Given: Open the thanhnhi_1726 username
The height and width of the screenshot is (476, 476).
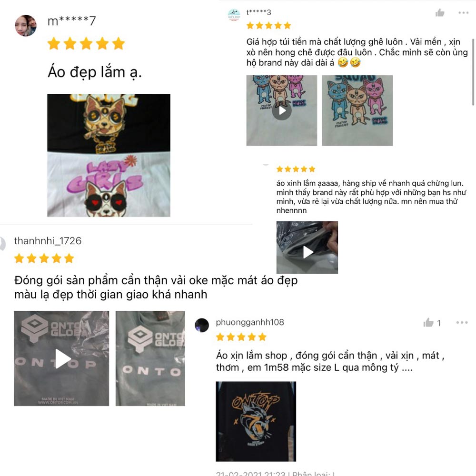Looking at the screenshot, I should point(48,241).
